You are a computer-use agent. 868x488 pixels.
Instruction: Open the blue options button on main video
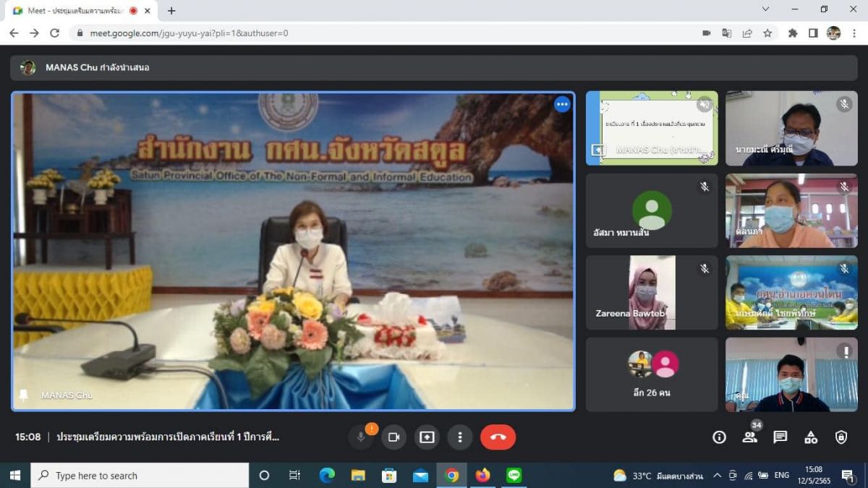coord(562,104)
